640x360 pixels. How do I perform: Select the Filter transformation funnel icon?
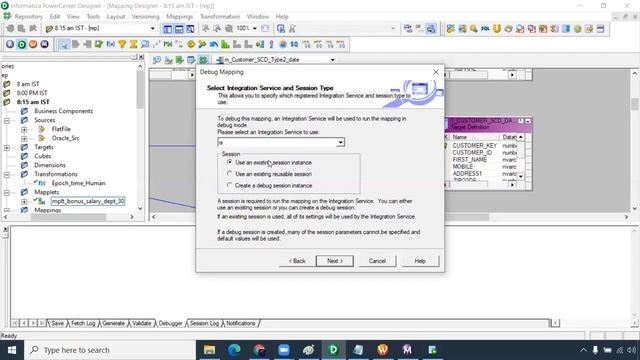coord(122,44)
